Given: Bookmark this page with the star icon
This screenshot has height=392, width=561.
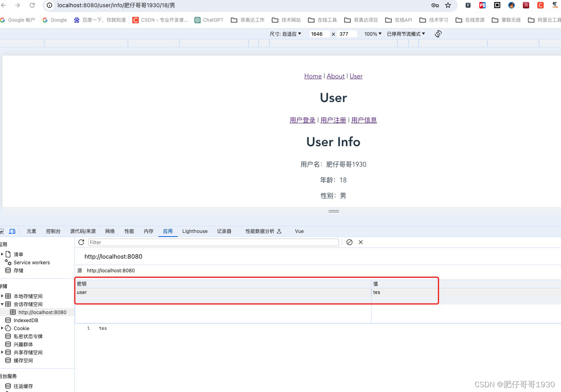Looking at the screenshot, I should (448, 5).
